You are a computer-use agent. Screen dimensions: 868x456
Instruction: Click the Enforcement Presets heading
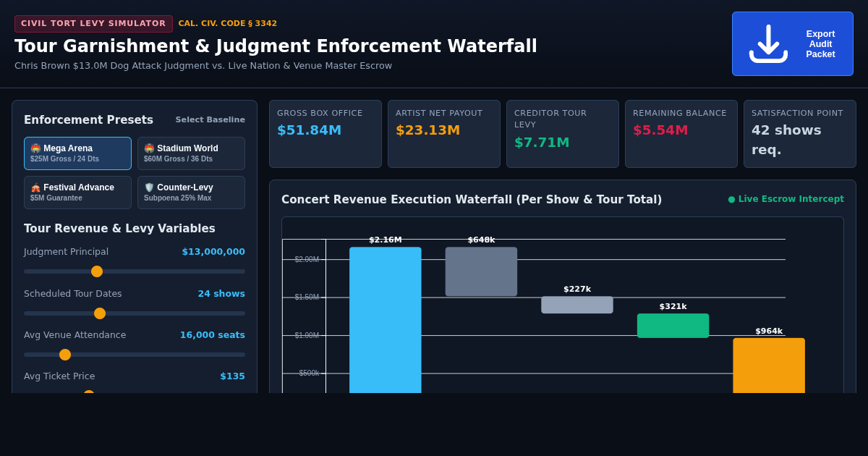click(88, 120)
